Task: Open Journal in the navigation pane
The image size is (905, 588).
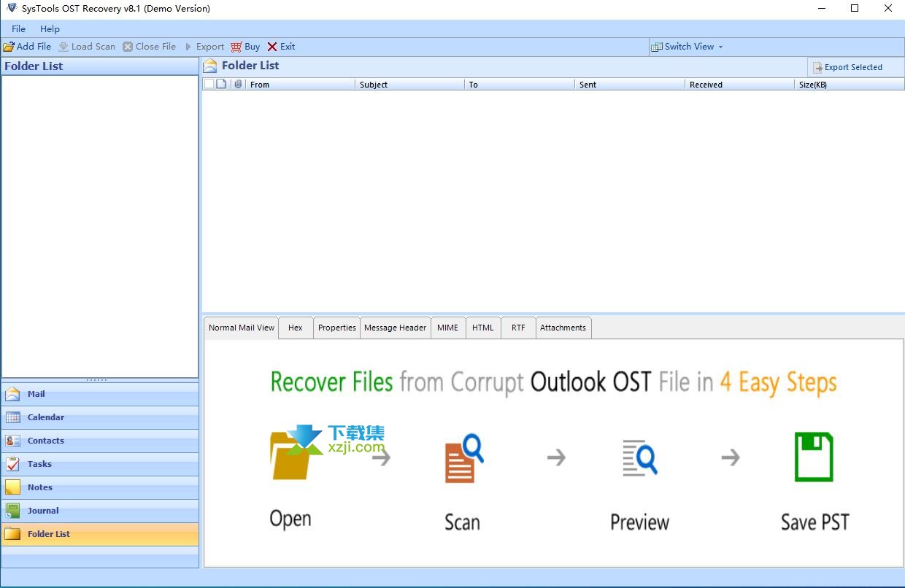Action: 43,511
